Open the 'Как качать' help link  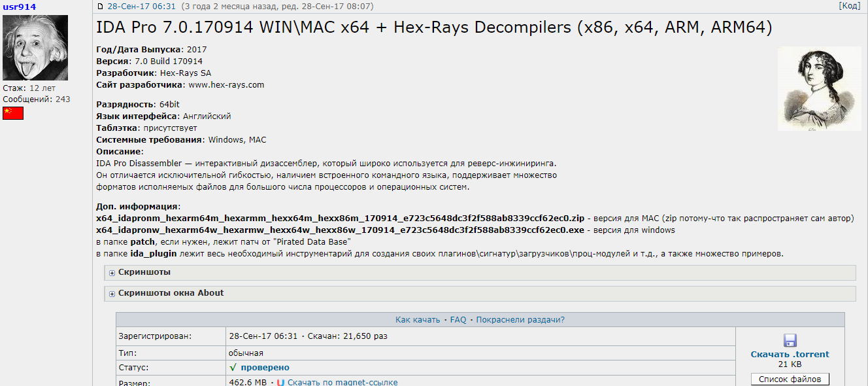pos(418,320)
